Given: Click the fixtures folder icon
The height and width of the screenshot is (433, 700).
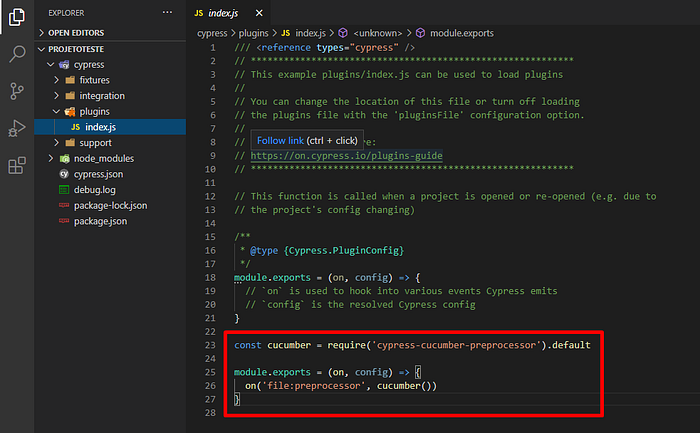Looking at the screenshot, I should click(70, 80).
